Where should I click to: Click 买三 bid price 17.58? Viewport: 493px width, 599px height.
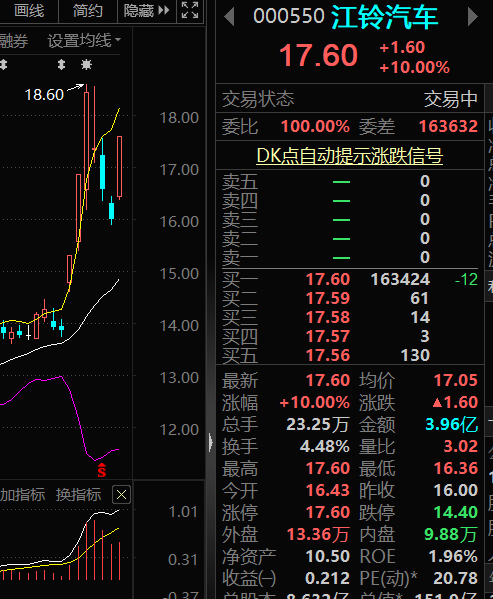pos(328,317)
